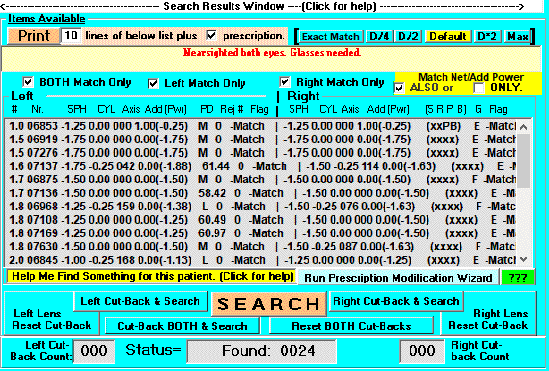
Task: Select the Max tolerance button
Action: [517, 36]
